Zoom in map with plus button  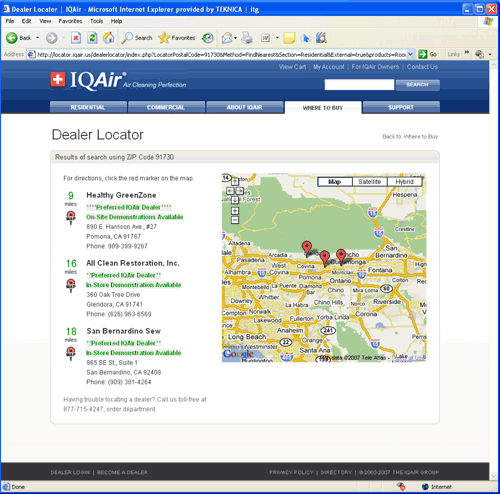coord(235,211)
